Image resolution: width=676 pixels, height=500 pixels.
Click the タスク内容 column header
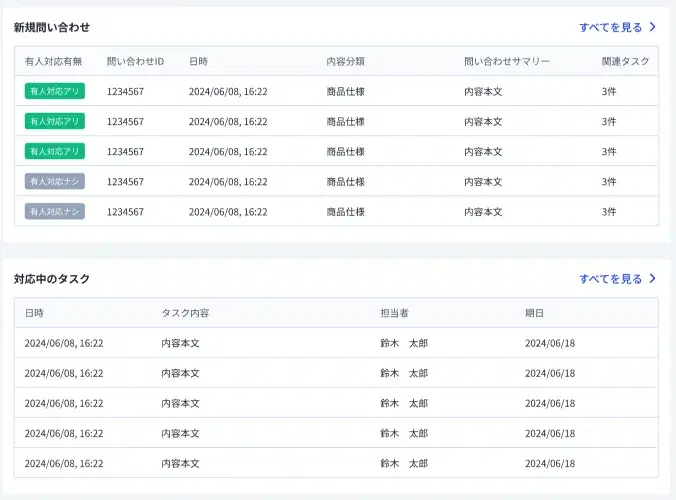pos(185,313)
